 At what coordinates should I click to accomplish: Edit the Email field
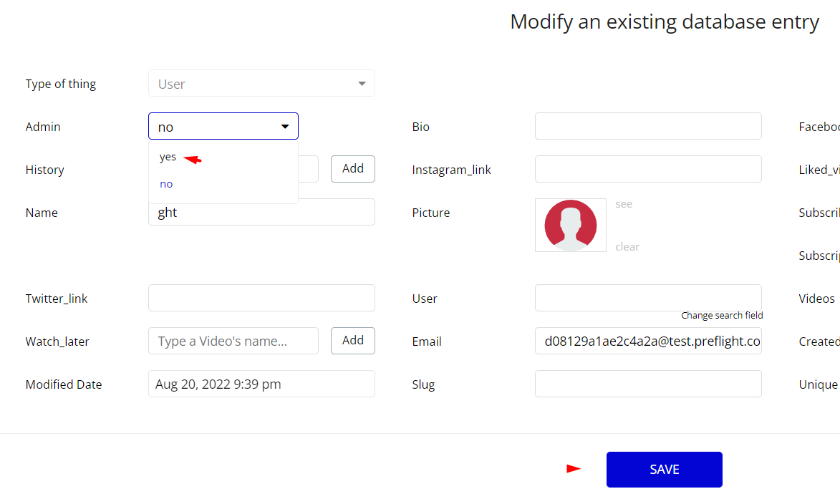pos(648,341)
